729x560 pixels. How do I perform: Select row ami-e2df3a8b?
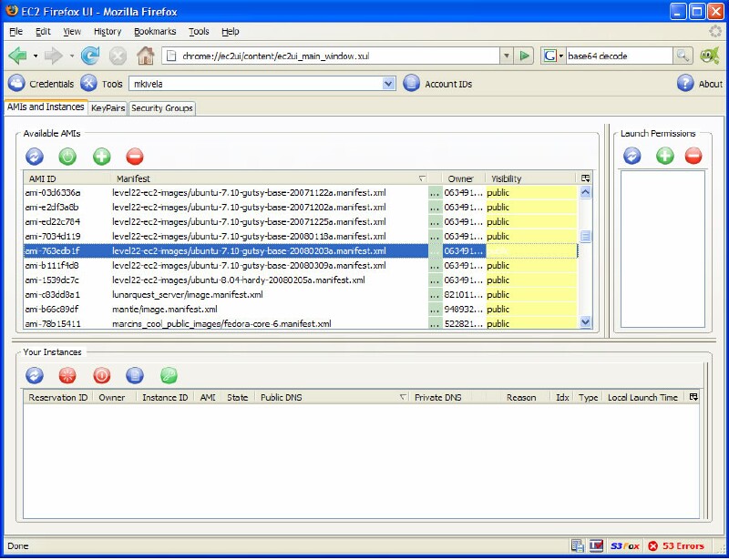click(301, 208)
